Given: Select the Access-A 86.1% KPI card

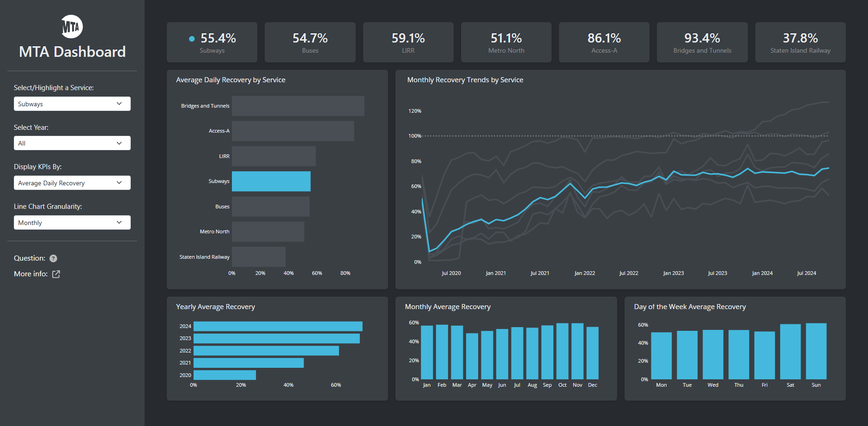Looking at the screenshot, I should [x=604, y=42].
